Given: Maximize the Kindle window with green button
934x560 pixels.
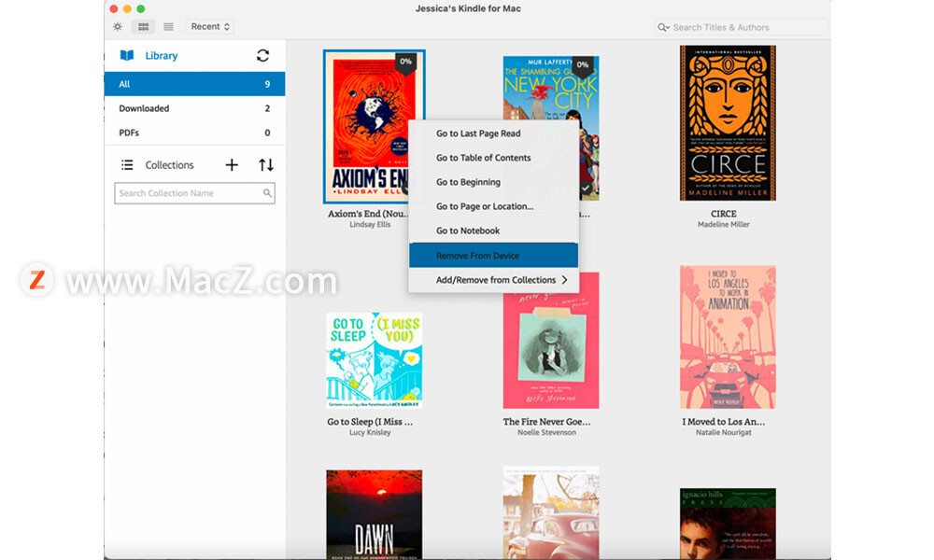Looking at the screenshot, I should (141, 9).
